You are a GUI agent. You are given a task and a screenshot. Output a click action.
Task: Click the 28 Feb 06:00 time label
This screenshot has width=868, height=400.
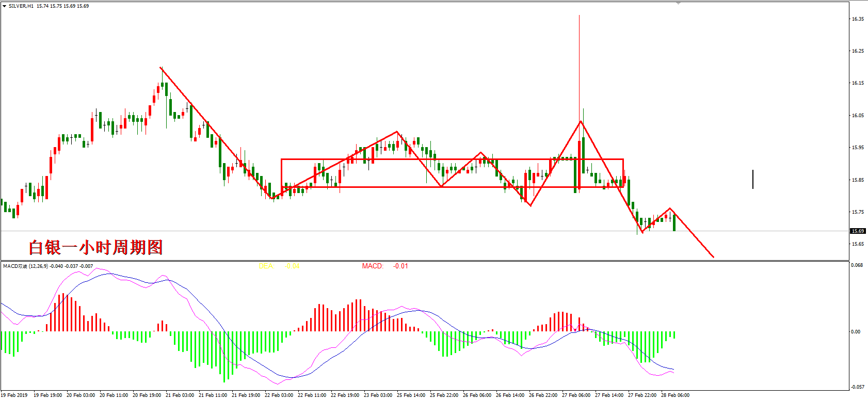coord(675,395)
